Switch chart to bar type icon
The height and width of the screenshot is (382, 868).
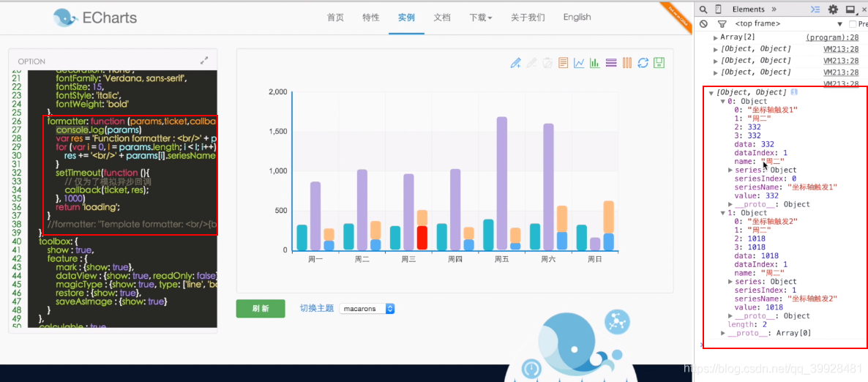pyautogui.click(x=595, y=62)
